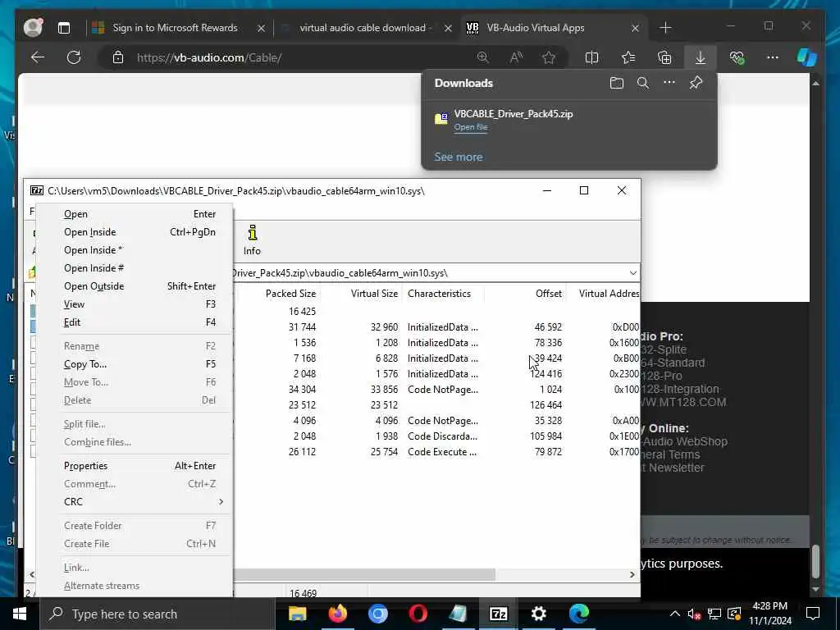Open a new browser tab
Screen dimensions: 840x630
tap(665, 28)
